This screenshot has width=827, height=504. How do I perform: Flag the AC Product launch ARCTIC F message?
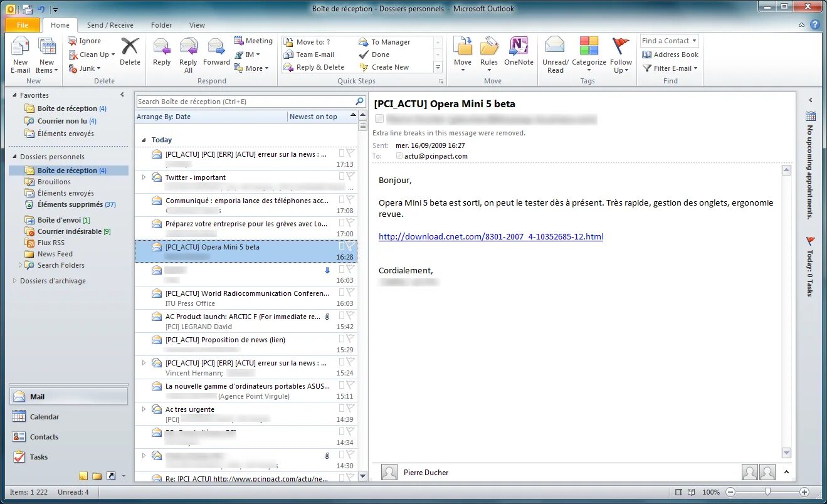point(350,316)
